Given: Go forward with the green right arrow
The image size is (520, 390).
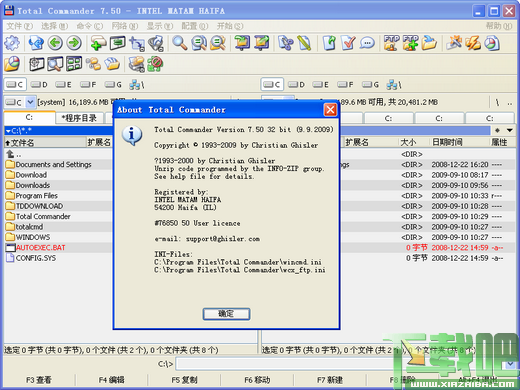Looking at the screenshot, I should pos(74,43).
